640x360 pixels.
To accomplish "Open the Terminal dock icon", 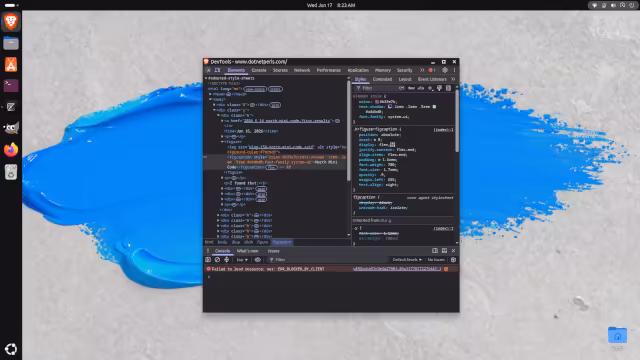I will (11, 86).
